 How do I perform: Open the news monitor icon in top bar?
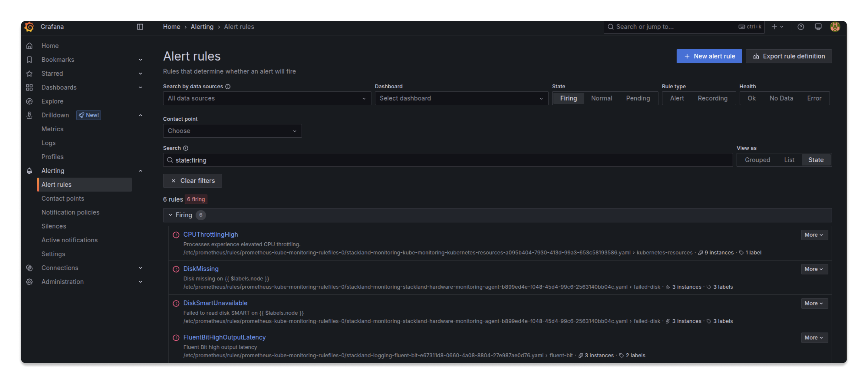coord(818,27)
